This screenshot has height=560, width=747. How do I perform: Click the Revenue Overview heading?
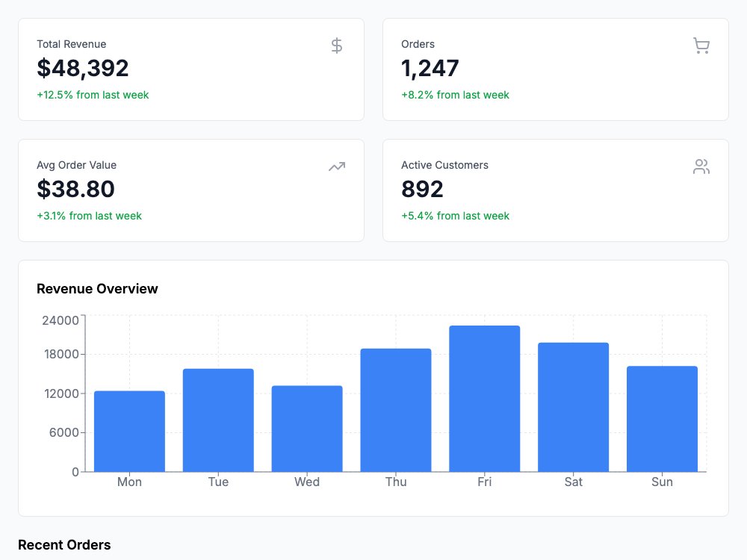[x=97, y=288]
